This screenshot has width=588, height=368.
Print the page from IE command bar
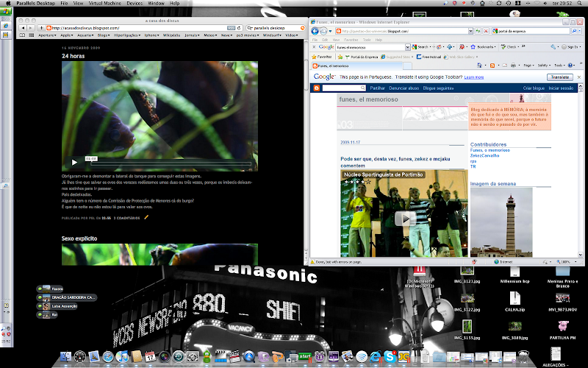pyautogui.click(x=513, y=66)
